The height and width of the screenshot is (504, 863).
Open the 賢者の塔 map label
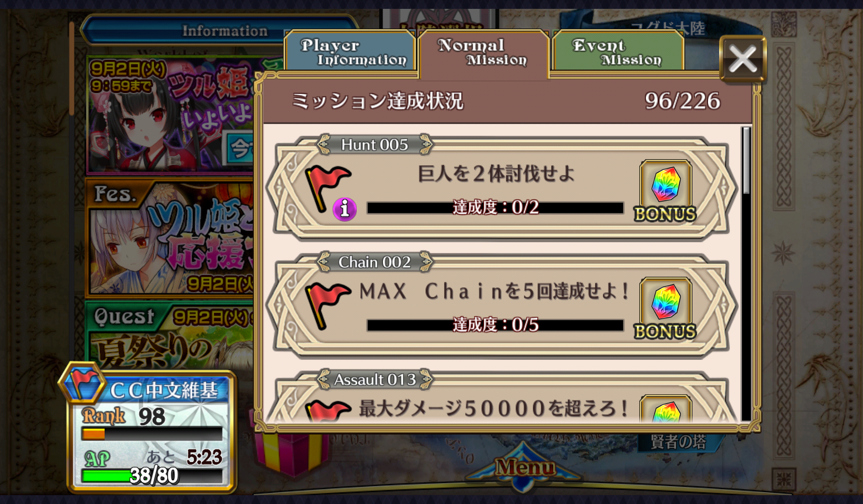click(x=678, y=441)
